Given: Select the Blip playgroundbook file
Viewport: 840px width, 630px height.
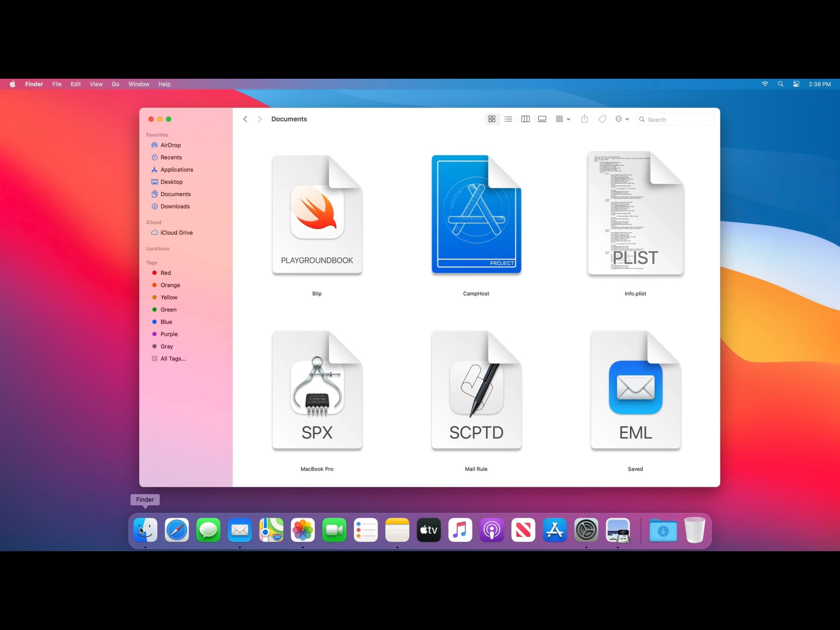Looking at the screenshot, I should pyautogui.click(x=317, y=215).
